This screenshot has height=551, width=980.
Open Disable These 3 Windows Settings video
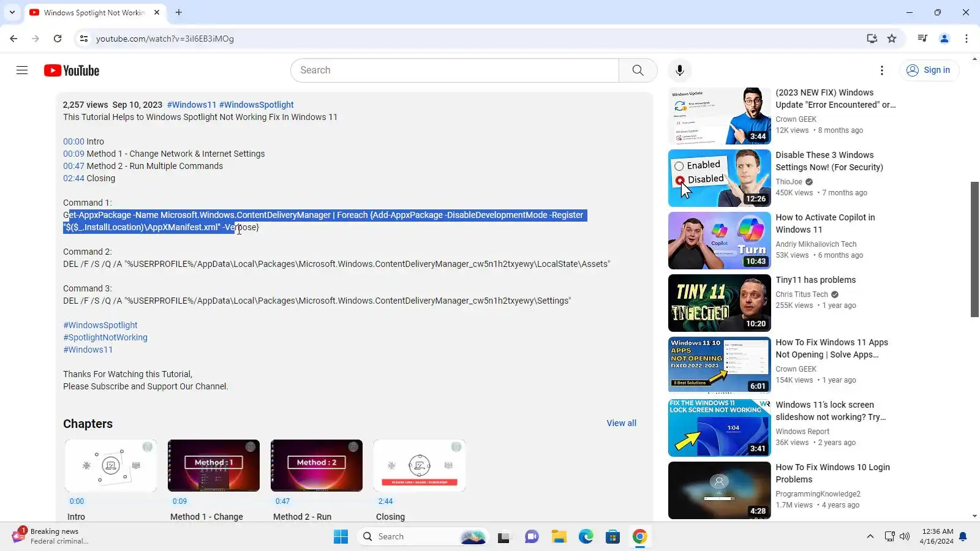click(x=720, y=178)
